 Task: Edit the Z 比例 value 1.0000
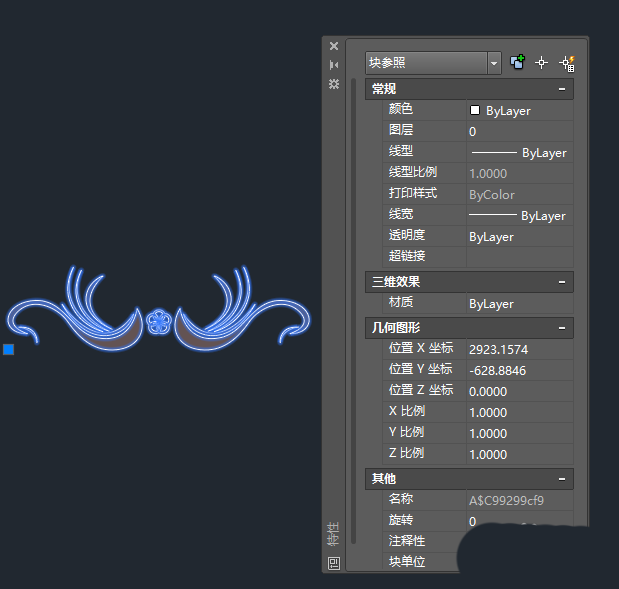coord(520,454)
